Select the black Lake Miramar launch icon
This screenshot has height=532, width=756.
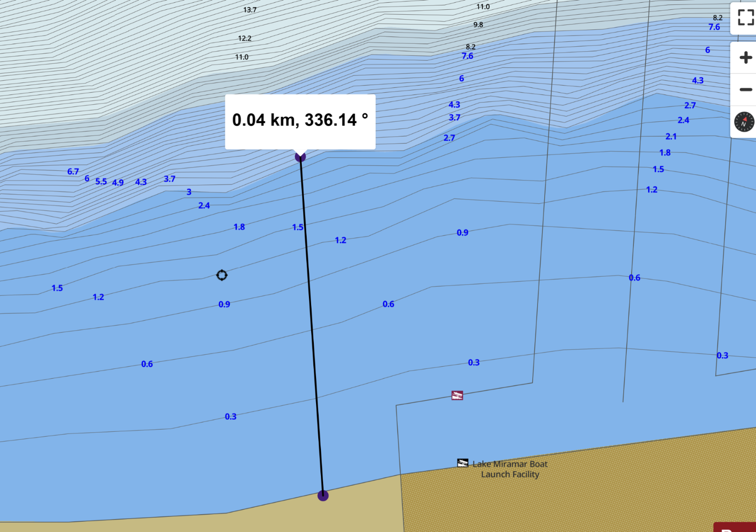[463, 463]
